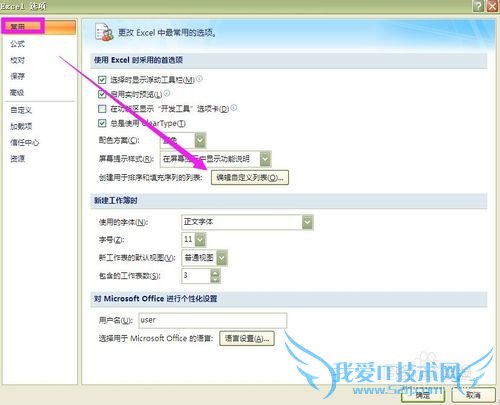Screen dimensions: 500x405
Task: Expand the 屏幕提示样式 dropdown
Action: [x=265, y=159]
